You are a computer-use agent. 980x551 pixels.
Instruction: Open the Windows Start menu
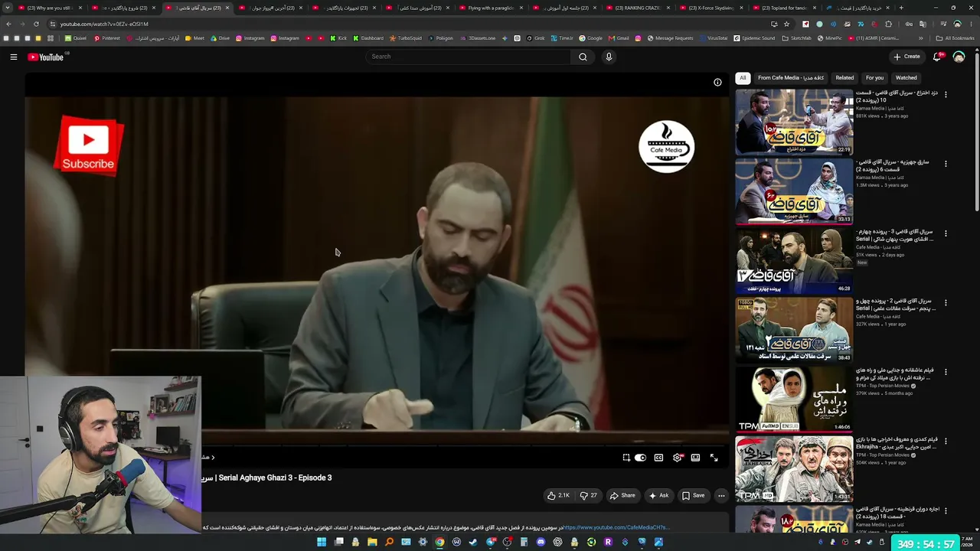(322, 542)
